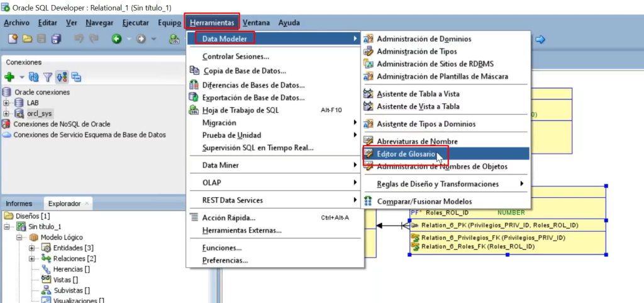Open Herramientas Externas menu entry
This screenshot has height=303, width=644.
[x=274, y=230]
